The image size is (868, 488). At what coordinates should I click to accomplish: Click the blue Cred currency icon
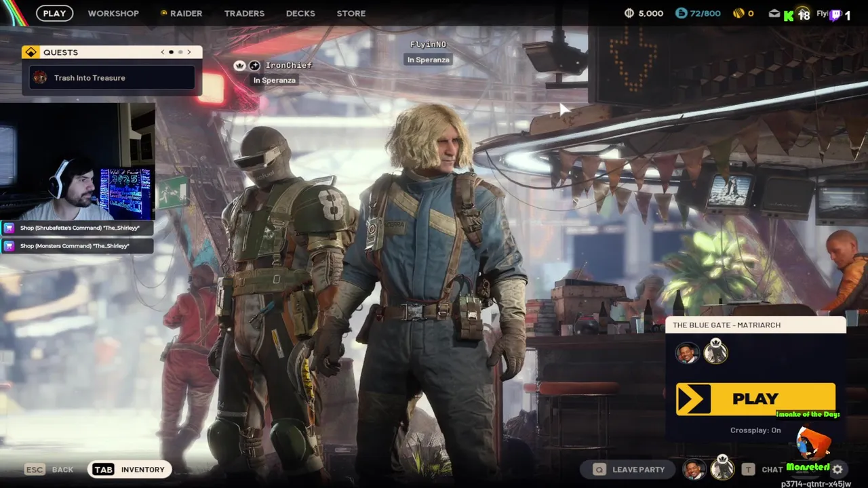681,13
